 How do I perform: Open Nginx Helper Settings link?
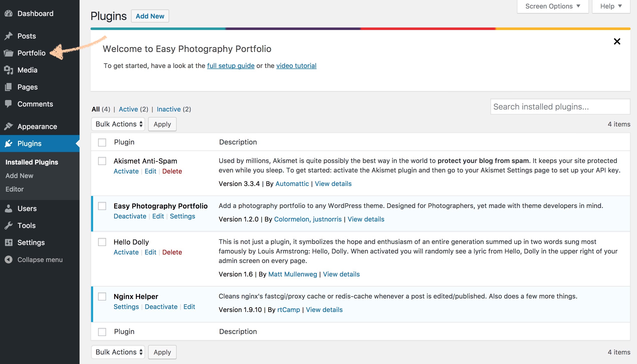126,307
